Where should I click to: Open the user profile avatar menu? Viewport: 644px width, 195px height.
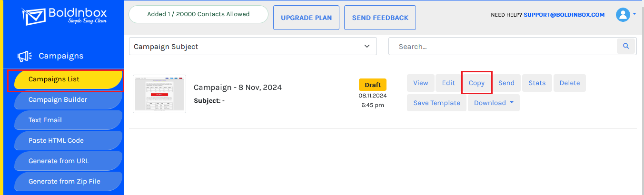623,15
